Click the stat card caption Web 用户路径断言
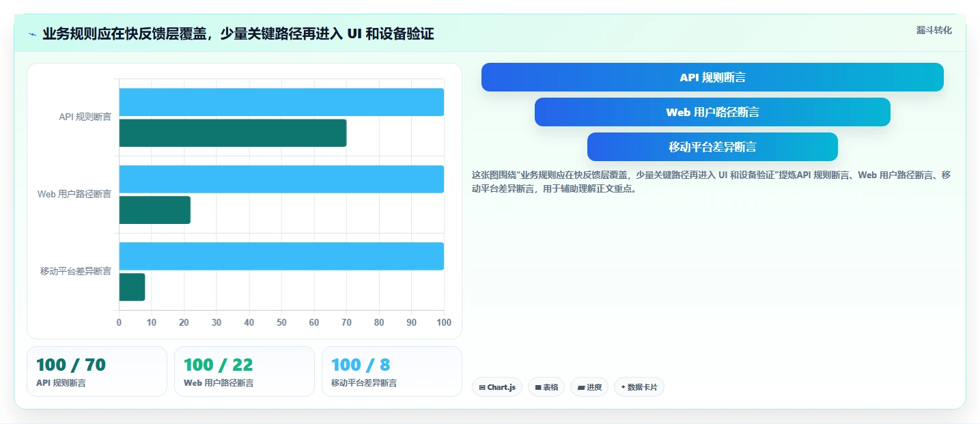The image size is (980, 424). (x=219, y=383)
